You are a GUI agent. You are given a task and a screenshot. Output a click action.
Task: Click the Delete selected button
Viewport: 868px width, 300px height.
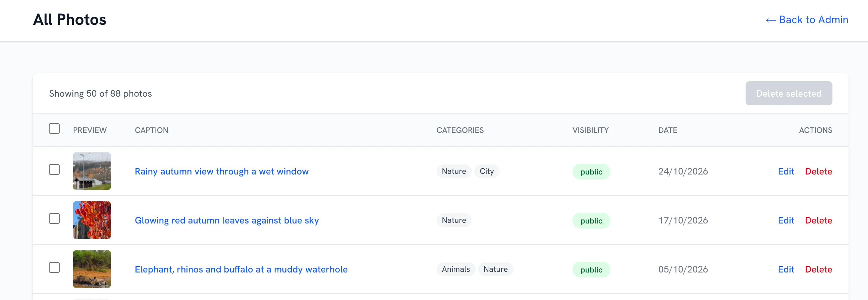coord(789,93)
